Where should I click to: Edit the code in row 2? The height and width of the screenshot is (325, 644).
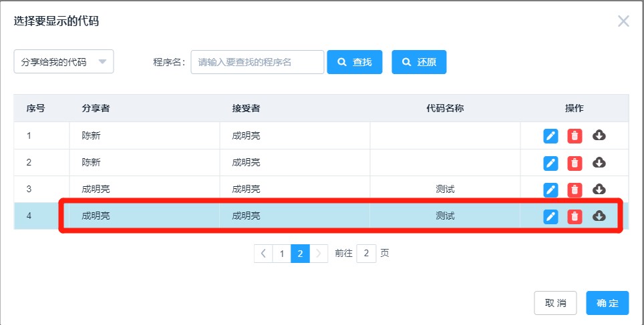point(550,163)
